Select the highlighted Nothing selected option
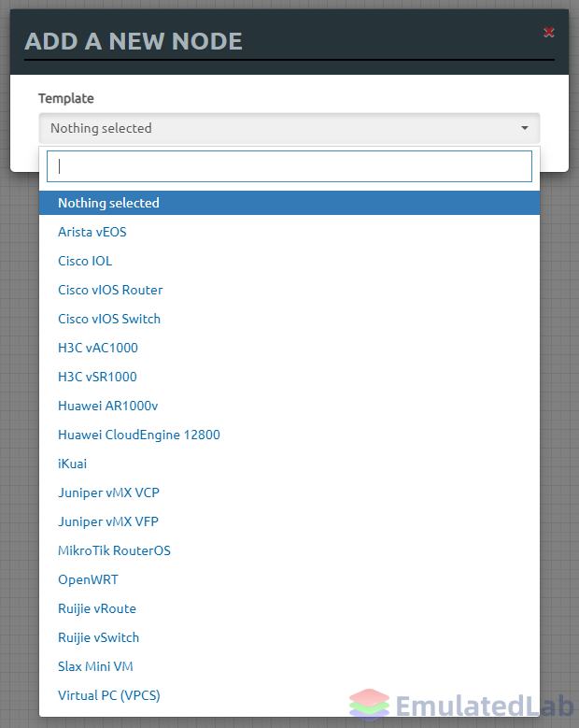The width and height of the screenshot is (579, 728). [289, 203]
